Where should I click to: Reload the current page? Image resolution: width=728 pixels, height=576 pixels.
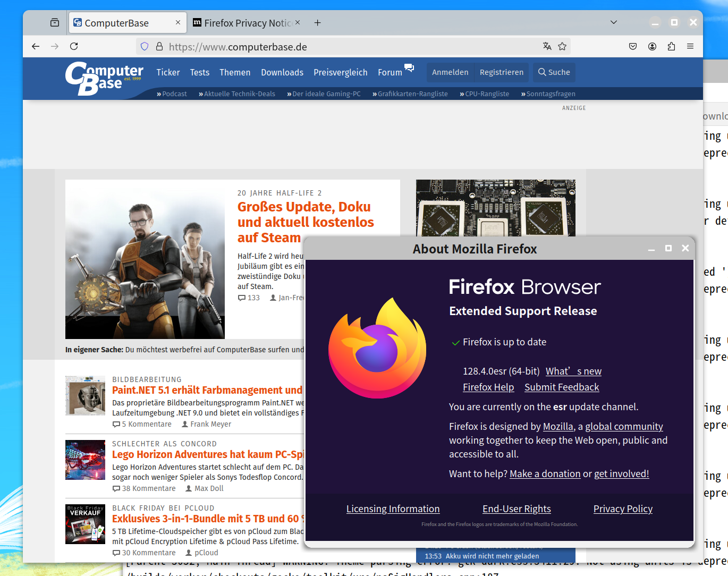point(74,46)
